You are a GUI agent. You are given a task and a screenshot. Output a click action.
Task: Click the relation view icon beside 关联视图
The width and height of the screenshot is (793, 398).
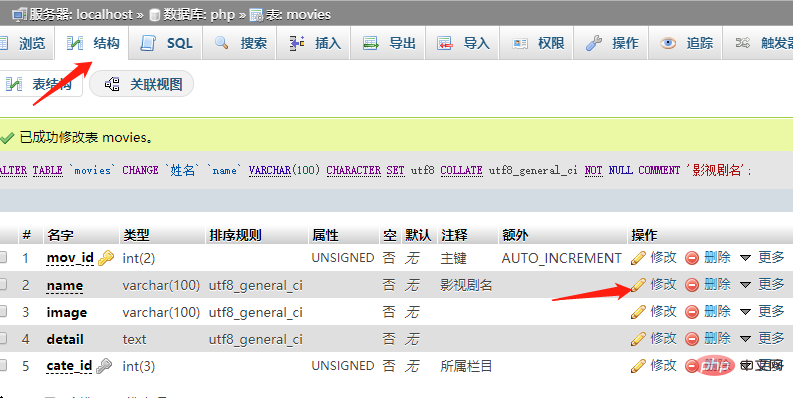(112, 84)
